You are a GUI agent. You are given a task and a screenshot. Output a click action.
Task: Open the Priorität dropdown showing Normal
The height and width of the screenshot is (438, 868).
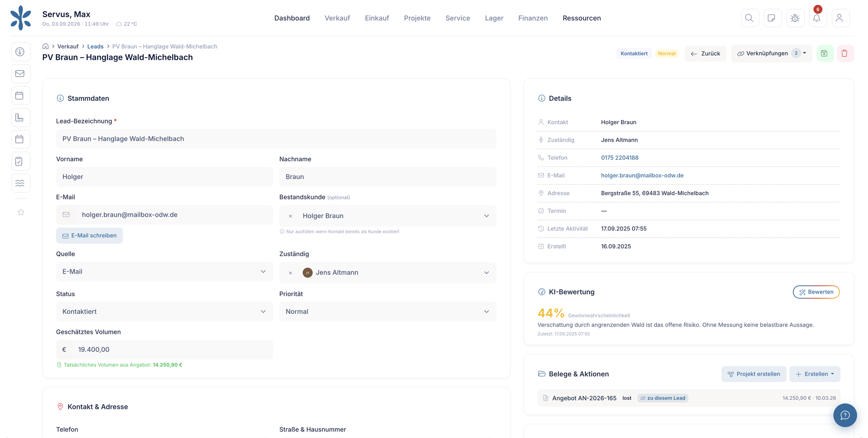388,311
